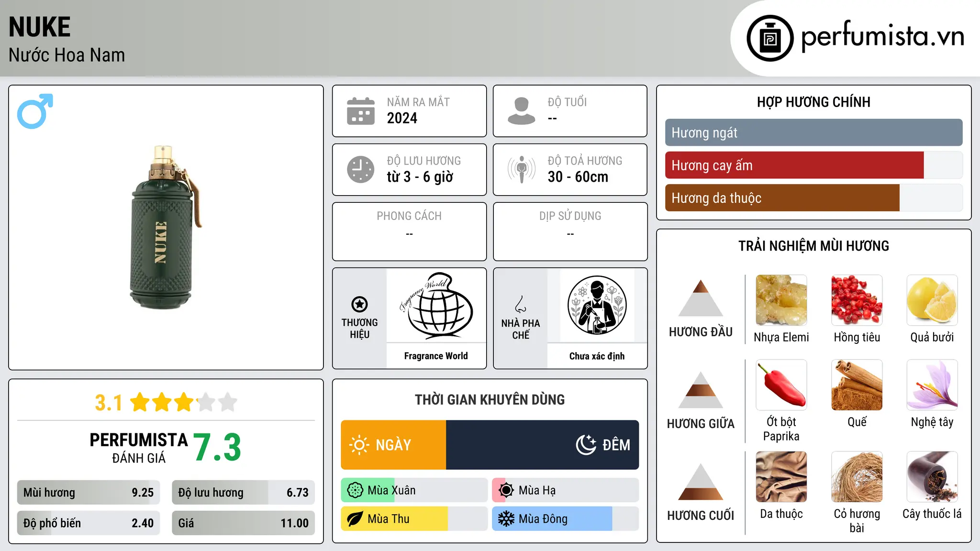Viewport: 980px width, 551px height.
Task: Click the Mùi hương 9.25 score bar
Action: point(89,493)
